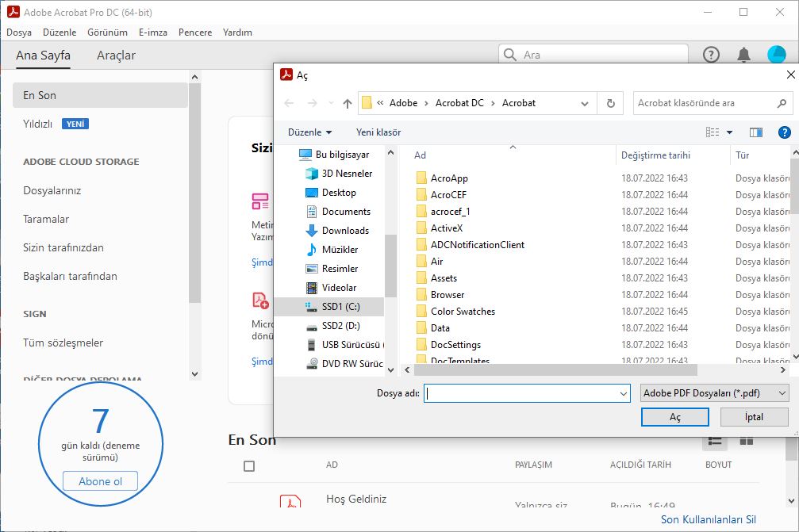Open the notifications bell icon
799x532 pixels.
[x=744, y=55]
